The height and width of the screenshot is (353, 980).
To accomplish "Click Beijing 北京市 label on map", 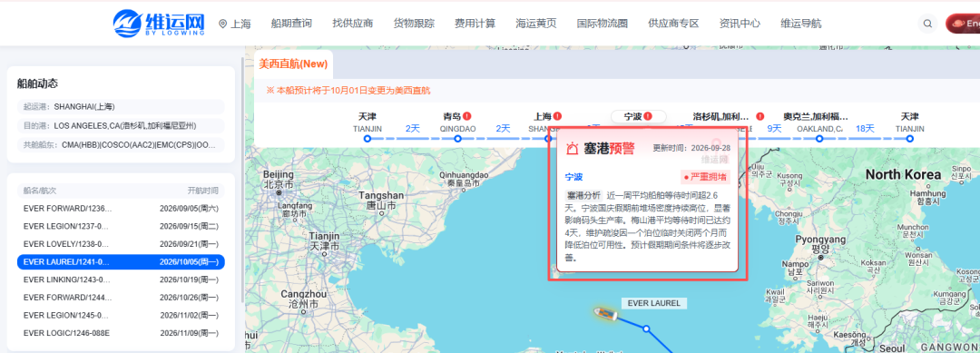I will click(279, 180).
